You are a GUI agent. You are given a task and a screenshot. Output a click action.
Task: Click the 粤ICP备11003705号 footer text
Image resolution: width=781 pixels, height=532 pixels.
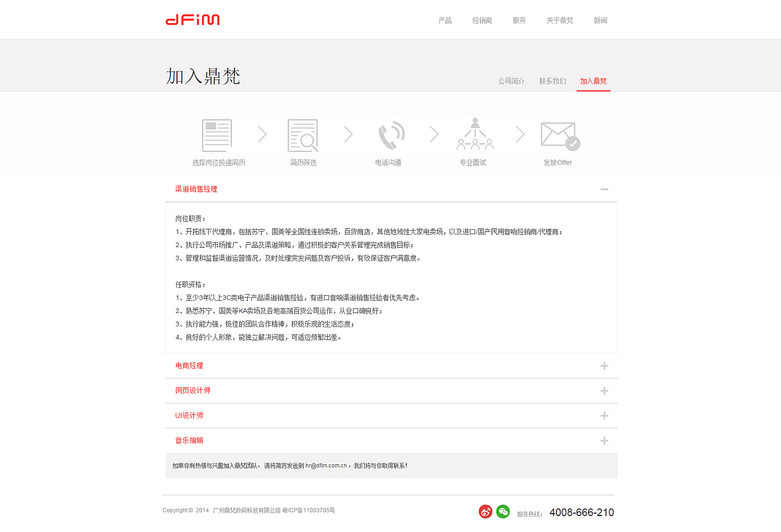point(308,511)
